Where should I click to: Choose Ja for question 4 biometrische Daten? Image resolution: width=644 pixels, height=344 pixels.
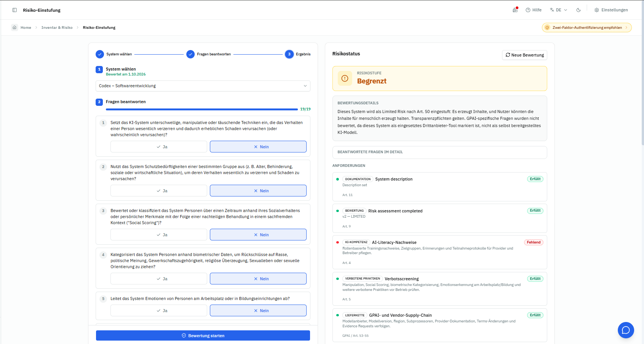pyautogui.click(x=159, y=279)
